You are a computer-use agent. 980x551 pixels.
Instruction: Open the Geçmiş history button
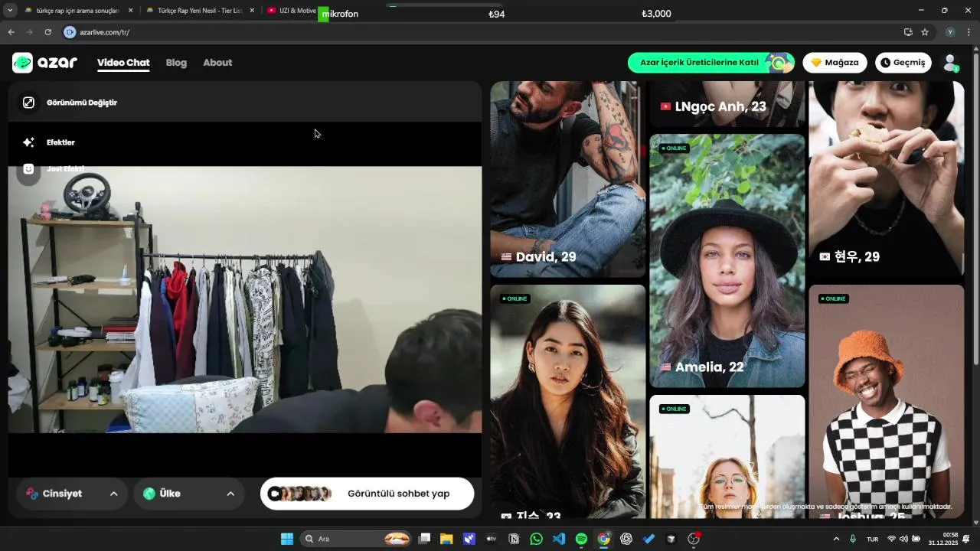[903, 63]
